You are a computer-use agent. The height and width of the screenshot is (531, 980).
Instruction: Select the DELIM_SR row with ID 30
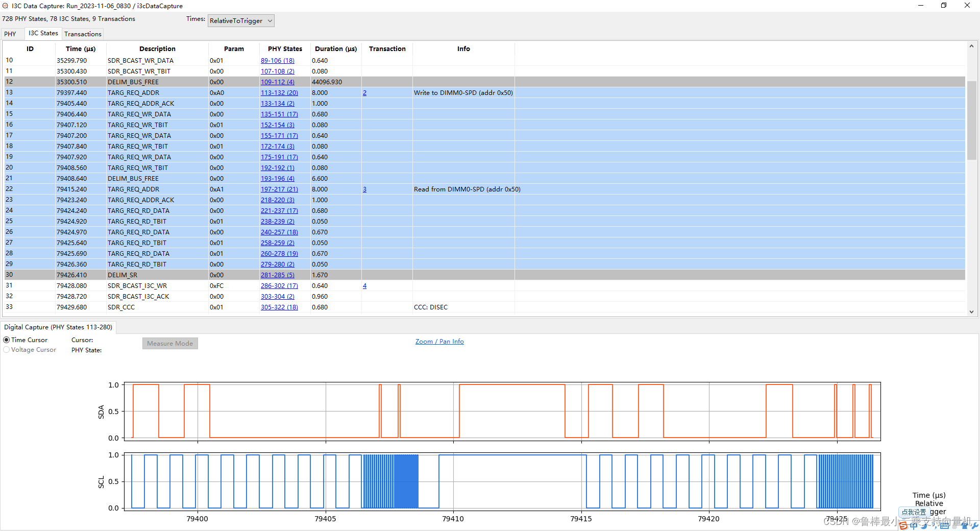(x=485, y=275)
